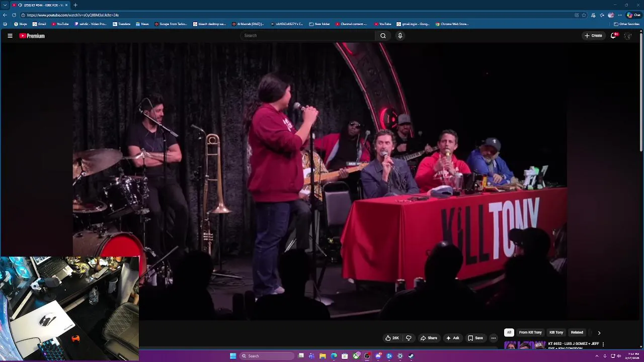Open Microsoft Store from the taskbar
The width and height of the screenshot is (644, 362).
345,356
